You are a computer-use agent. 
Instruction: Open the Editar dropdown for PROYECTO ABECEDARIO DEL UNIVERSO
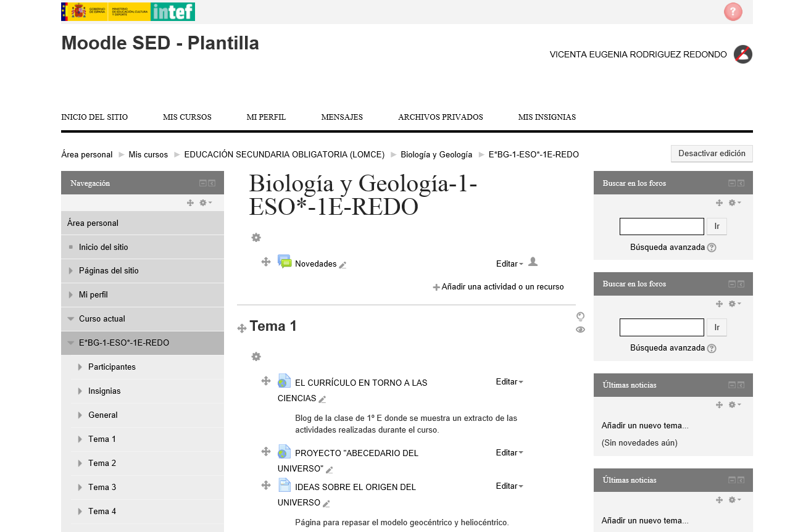point(509,452)
